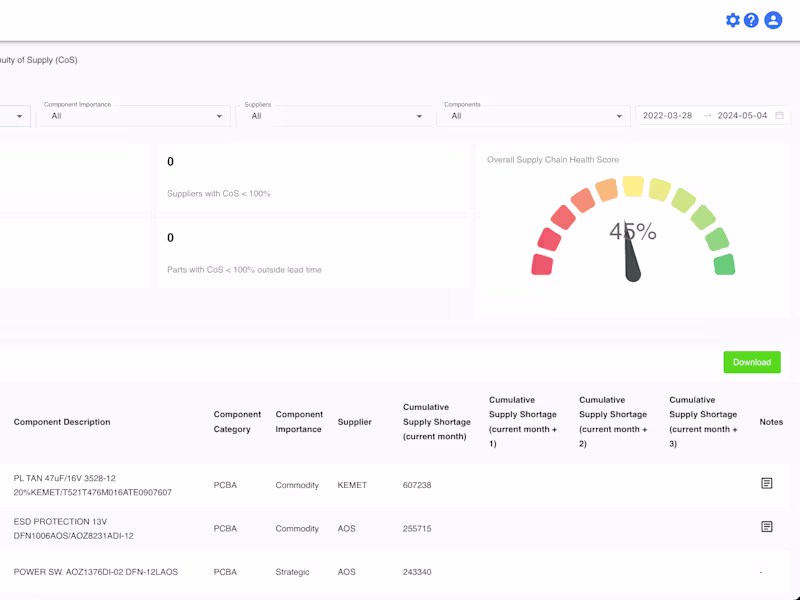Click the Supplier column header
Viewport: 800px width, 600px height.
coord(354,422)
